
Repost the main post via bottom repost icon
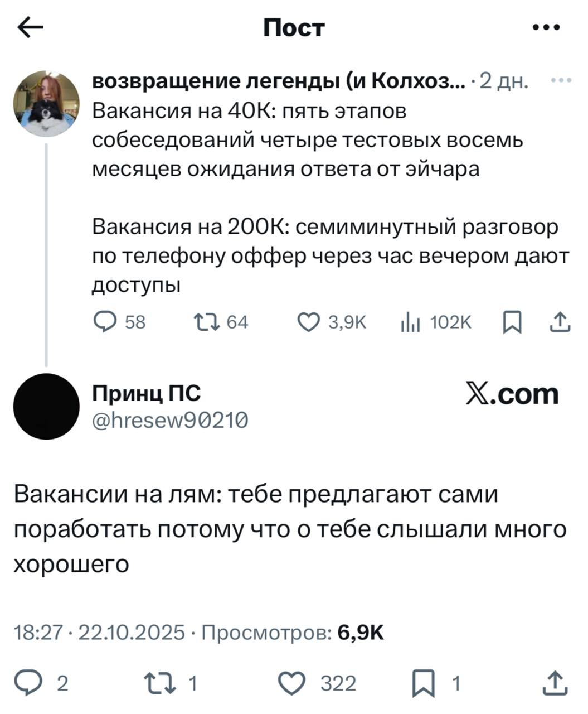159,682
